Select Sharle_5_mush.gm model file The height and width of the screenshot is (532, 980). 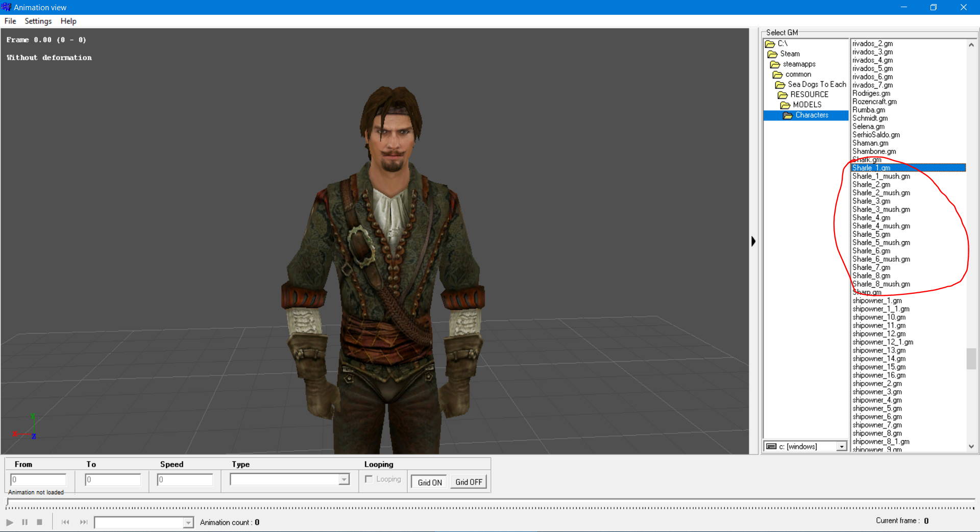coord(881,243)
